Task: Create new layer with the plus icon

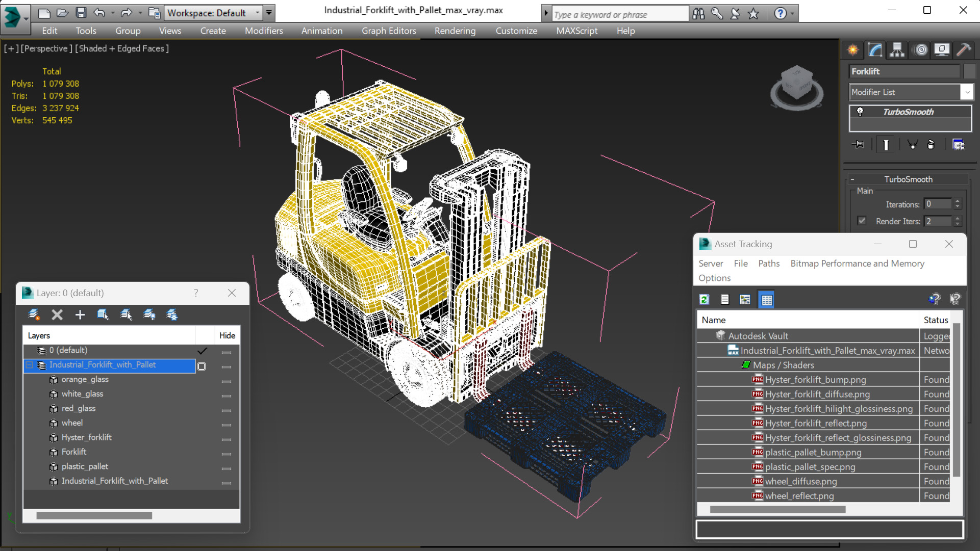Action: tap(80, 315)
